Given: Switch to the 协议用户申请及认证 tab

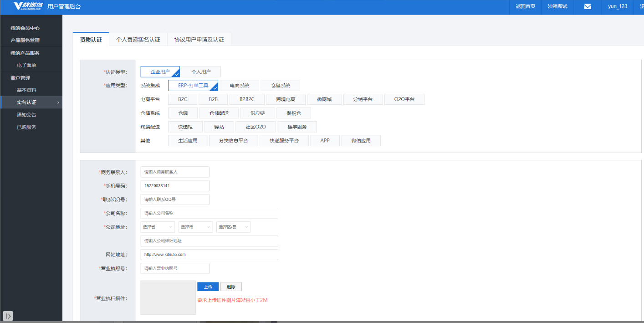Looking at the screenshot, I should (199, 40).
